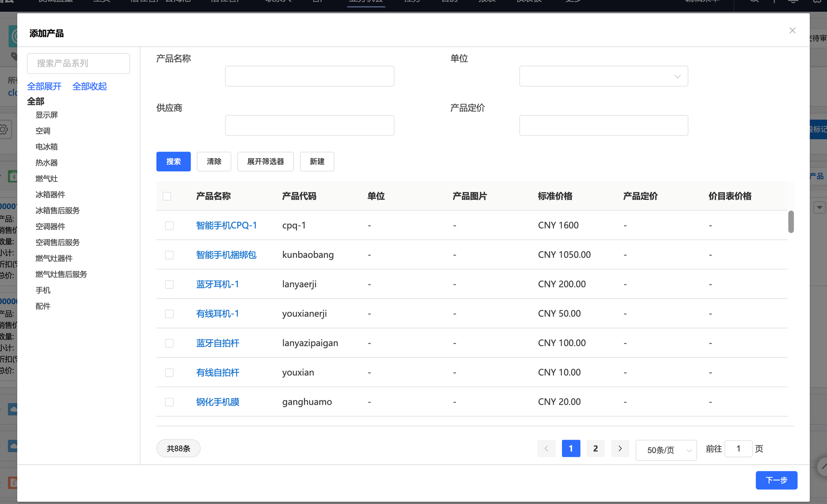Click the previous page arrow in pagination

coord(546,449)
